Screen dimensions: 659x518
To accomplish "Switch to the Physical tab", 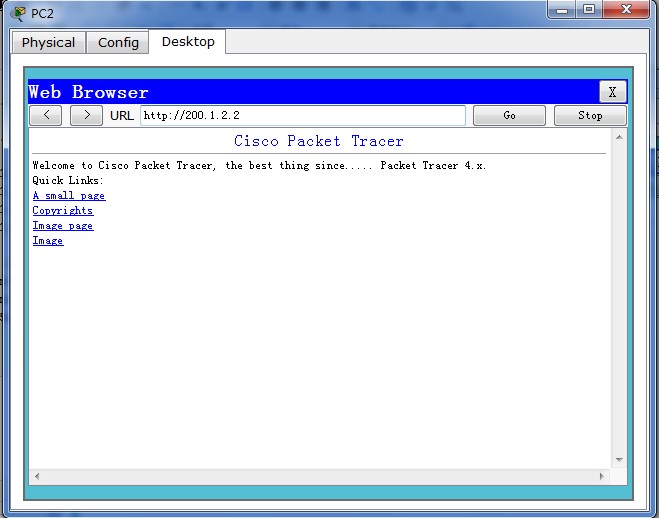I will click(48, 42).
